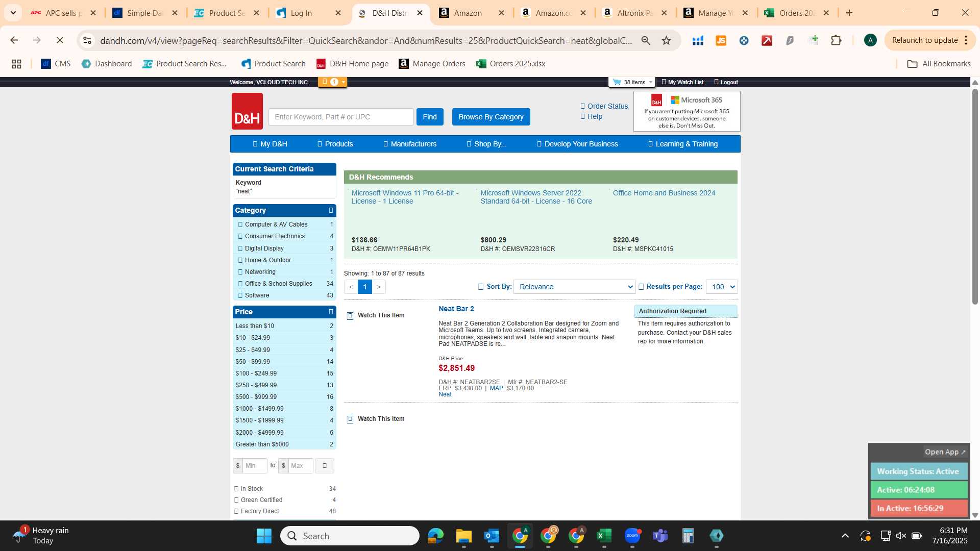
Task: Check the Computer & AV Cables category
Action: pos(240,224)
